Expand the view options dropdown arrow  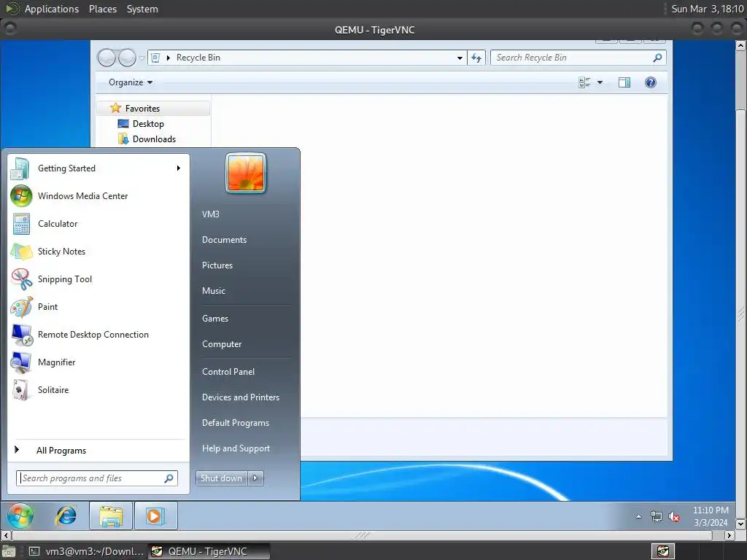[x=600, y=82]
